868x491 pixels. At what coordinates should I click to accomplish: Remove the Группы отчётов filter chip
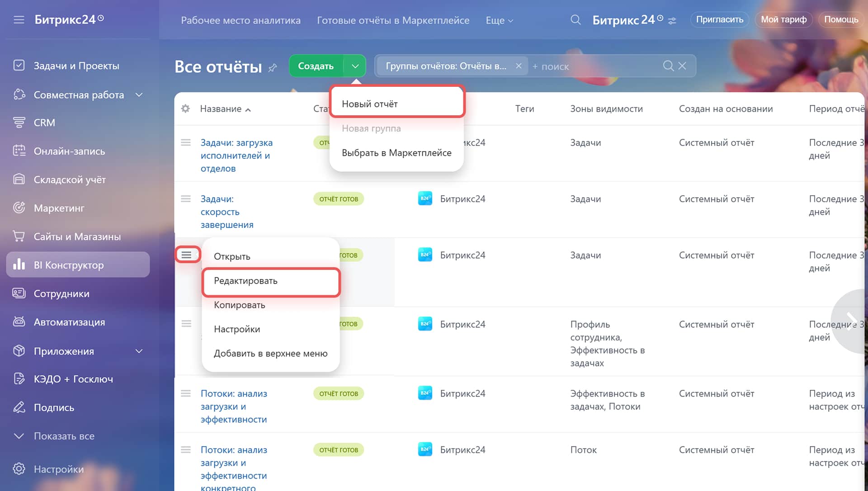[519, 66]
